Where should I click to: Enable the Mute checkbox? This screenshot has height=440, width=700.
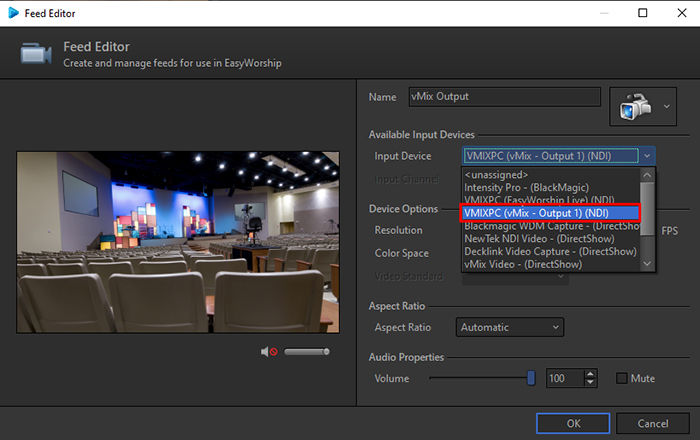[622, 378]
